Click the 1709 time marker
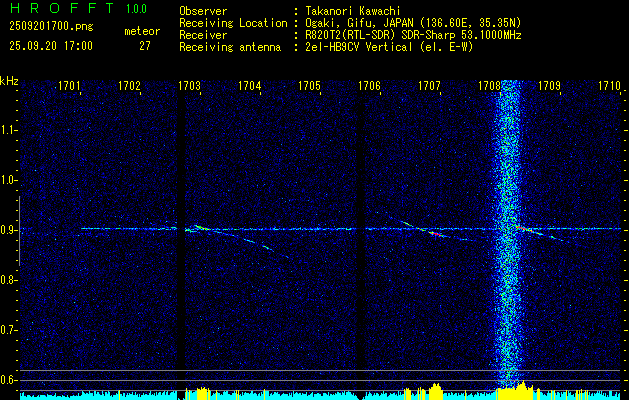 point(550,85)
